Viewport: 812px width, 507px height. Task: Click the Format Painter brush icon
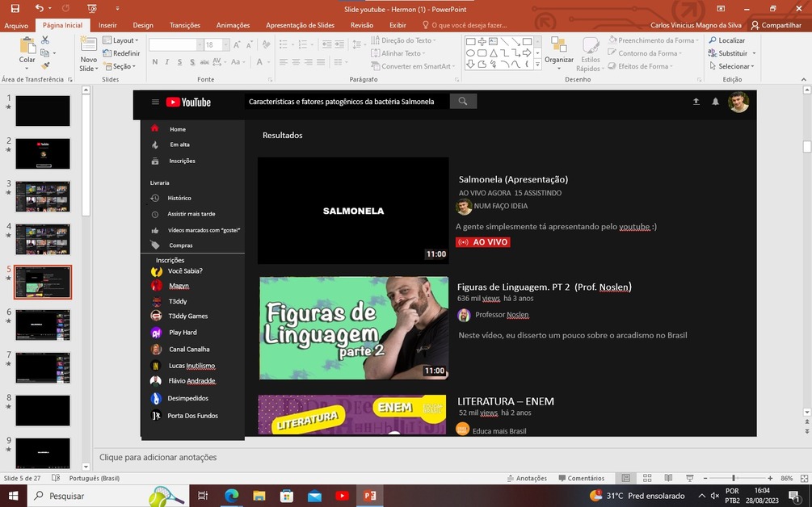tap(45, 65)
